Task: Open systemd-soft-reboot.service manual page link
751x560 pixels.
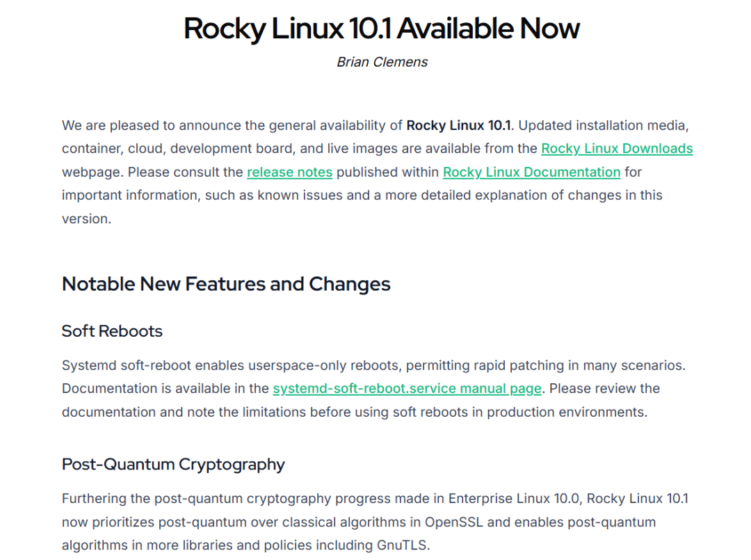Action: 407,388
